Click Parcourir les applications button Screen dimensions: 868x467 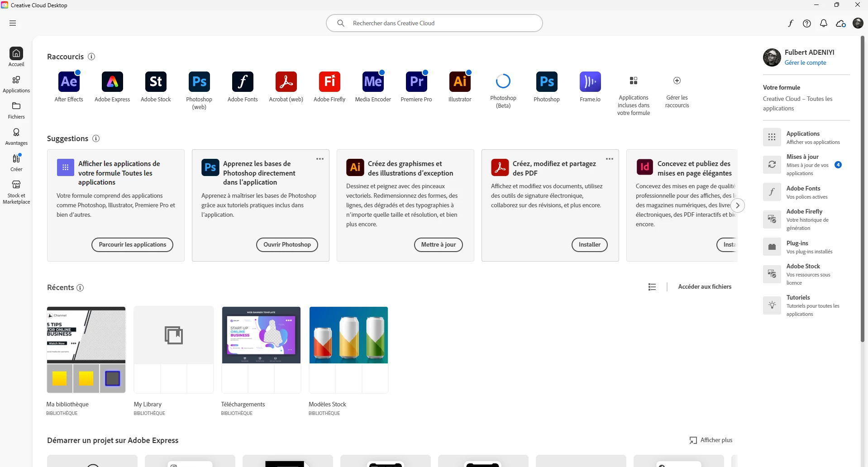click(x=132, y=245)
